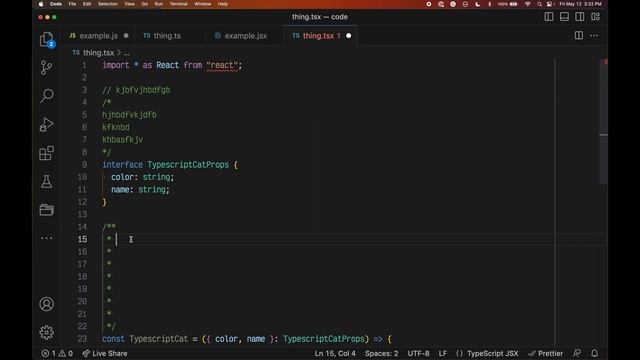Open editor More Actions ellipsis
This screenshot has width=640, height=360.
(594, 36)
